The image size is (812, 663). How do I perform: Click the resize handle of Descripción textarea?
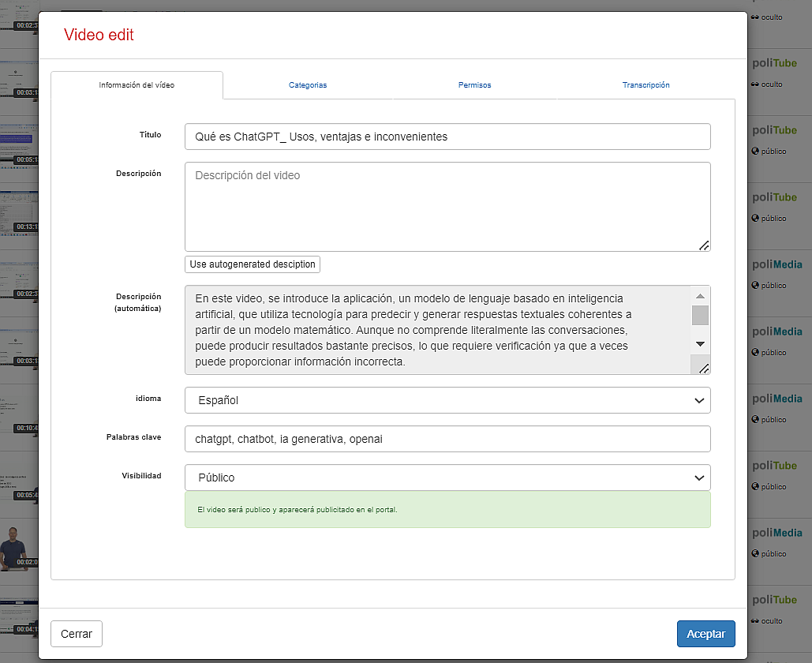(704, 245)
